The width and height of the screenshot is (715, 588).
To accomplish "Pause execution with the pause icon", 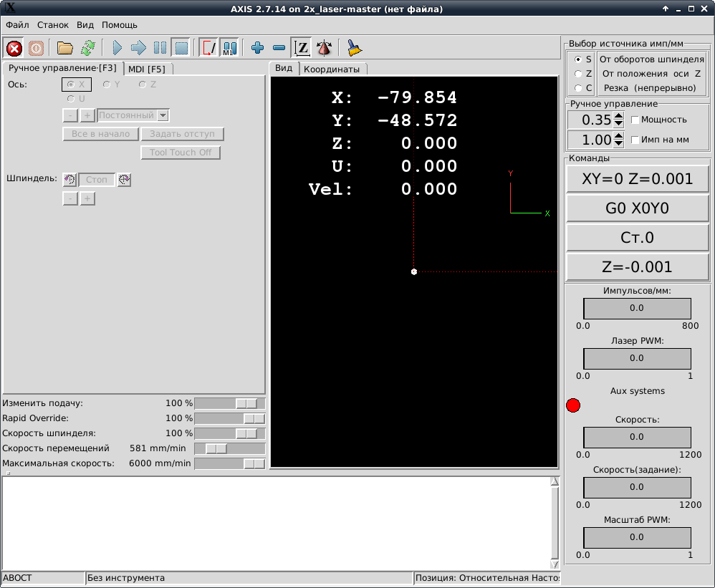I will click(x=160, y=48).
